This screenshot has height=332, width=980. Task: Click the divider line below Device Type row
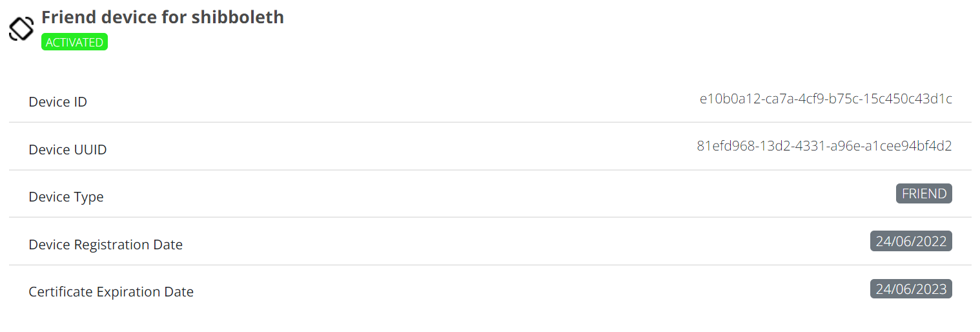point(490,217)
